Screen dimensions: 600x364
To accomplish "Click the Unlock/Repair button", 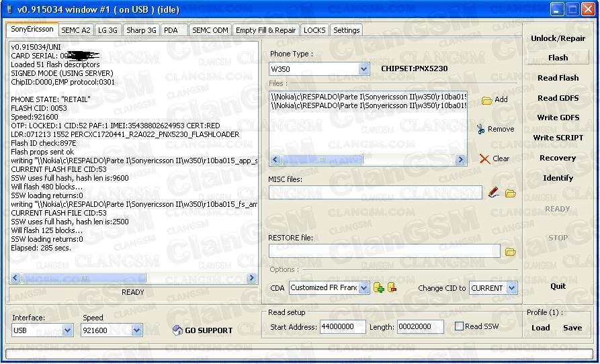I will (x=558, y=38).
